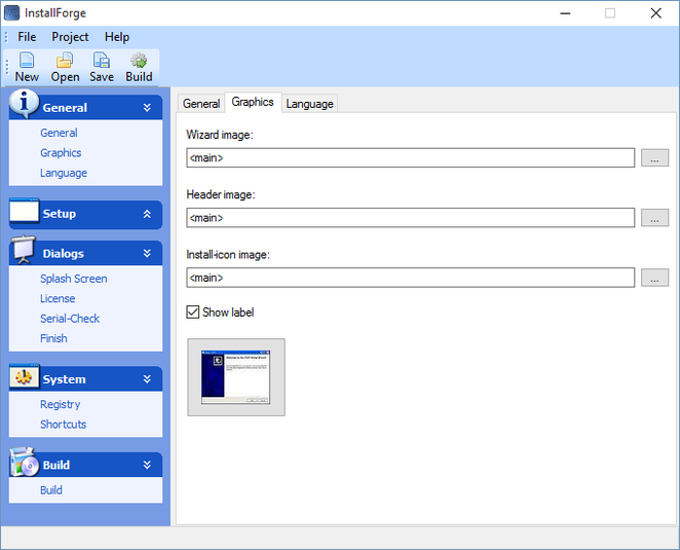This screenshot has height=550, width=680.
Task: Click the Build section disc icon
Action: [24, 462]
